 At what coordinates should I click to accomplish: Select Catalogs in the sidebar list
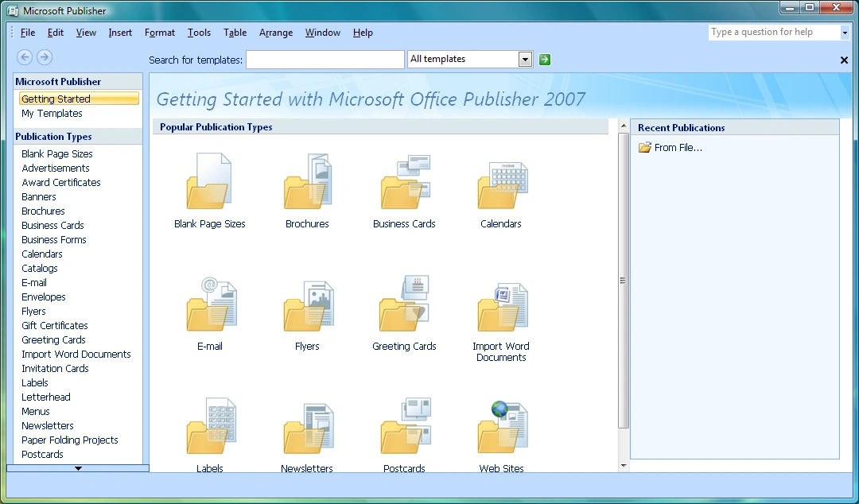click(x=40, y=268)
